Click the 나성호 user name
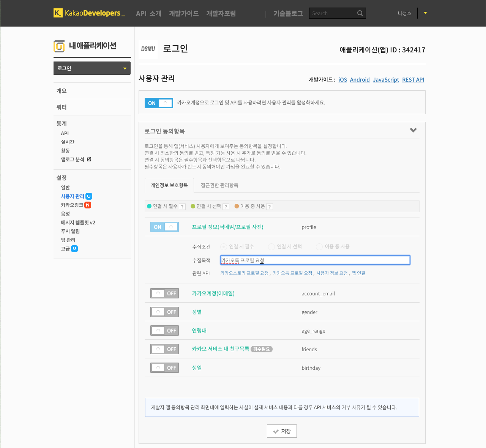 pos(404,13)
